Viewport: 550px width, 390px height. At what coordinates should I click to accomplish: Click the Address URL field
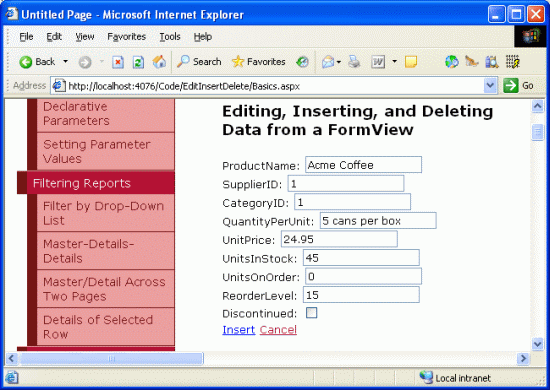coord(274,86)
